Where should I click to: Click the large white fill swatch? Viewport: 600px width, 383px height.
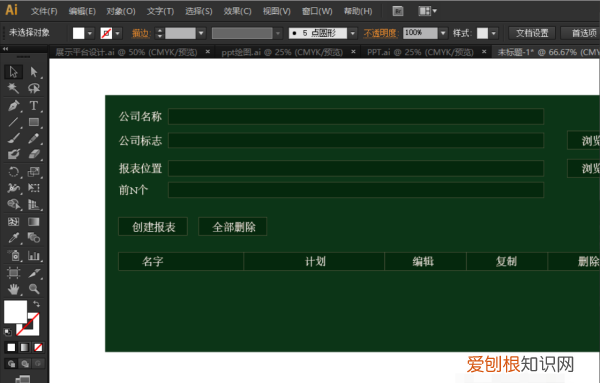(15, 311)
